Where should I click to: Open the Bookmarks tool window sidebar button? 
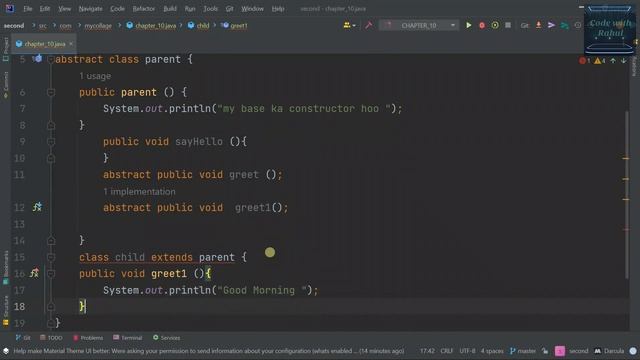pos(5,267)
